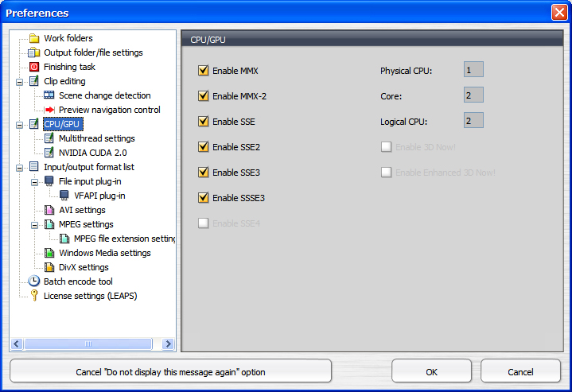The width and height of the screenshot is (572, 392).
Task: Click the disabled Enable SSE4 checkbox
Action: click(x=203, y=223)
